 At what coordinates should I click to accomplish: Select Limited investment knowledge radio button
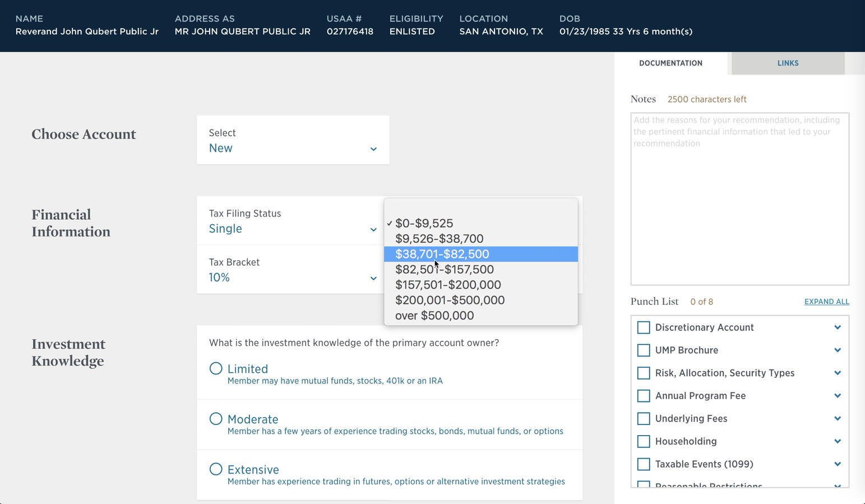click(x=216, y=368)
